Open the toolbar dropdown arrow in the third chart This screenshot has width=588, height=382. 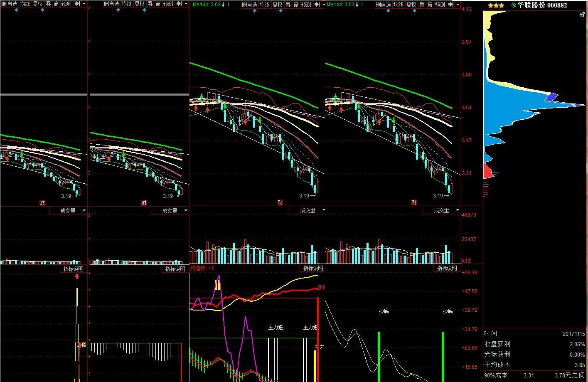pos(324,5)
